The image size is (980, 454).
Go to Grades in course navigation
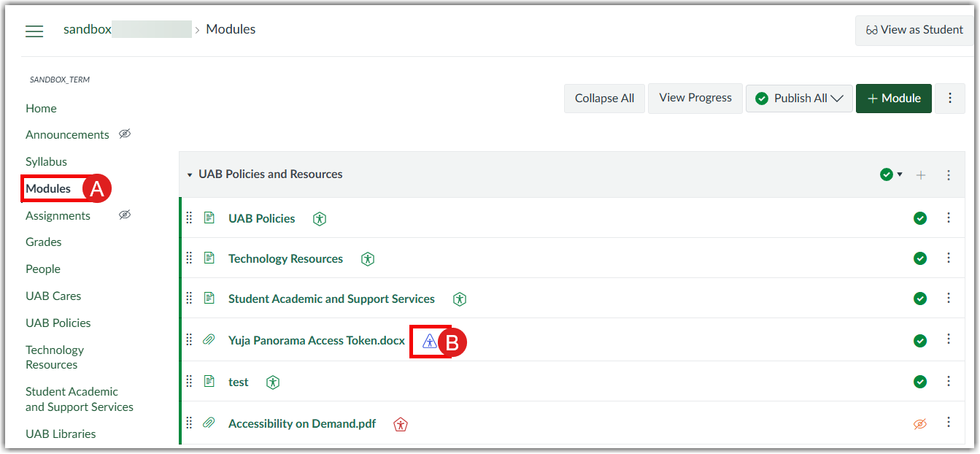tap(44, 242)
